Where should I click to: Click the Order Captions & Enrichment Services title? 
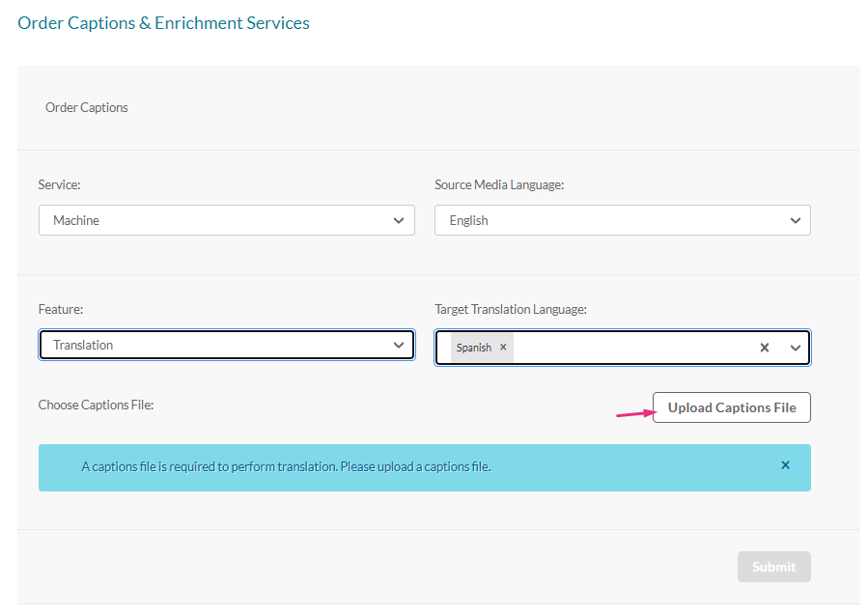click(164, 22)
